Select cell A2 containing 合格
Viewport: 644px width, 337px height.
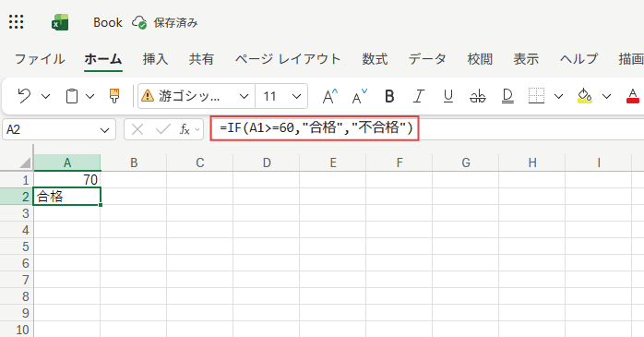tap(67, 197)
